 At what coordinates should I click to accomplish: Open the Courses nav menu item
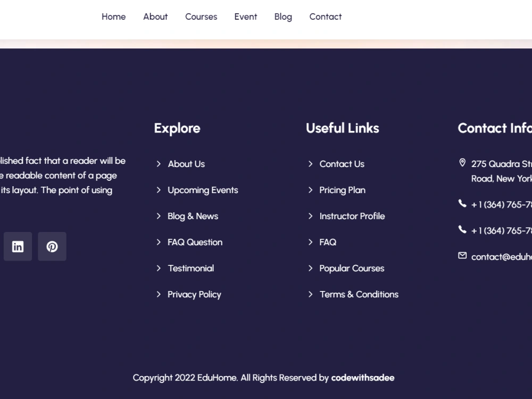point(201,16)
